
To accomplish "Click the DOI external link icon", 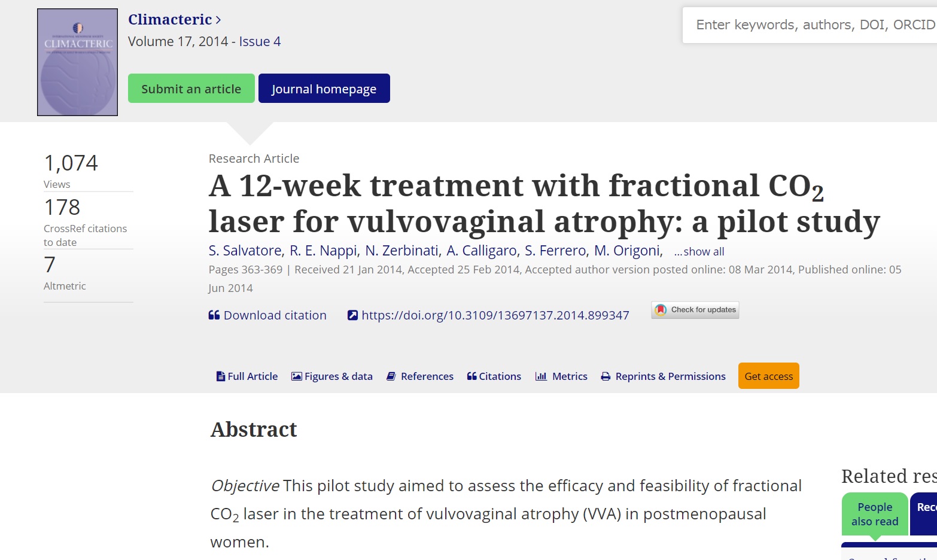I will (x=353, y=315).
